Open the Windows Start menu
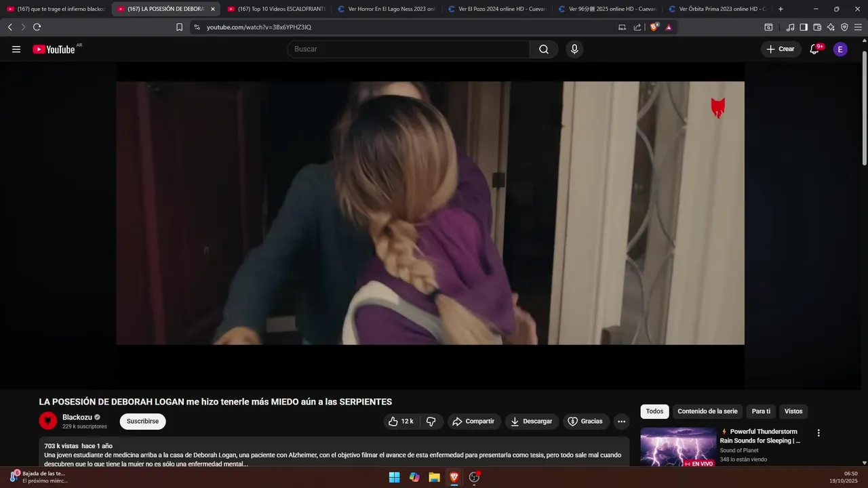 coord(394,477)
